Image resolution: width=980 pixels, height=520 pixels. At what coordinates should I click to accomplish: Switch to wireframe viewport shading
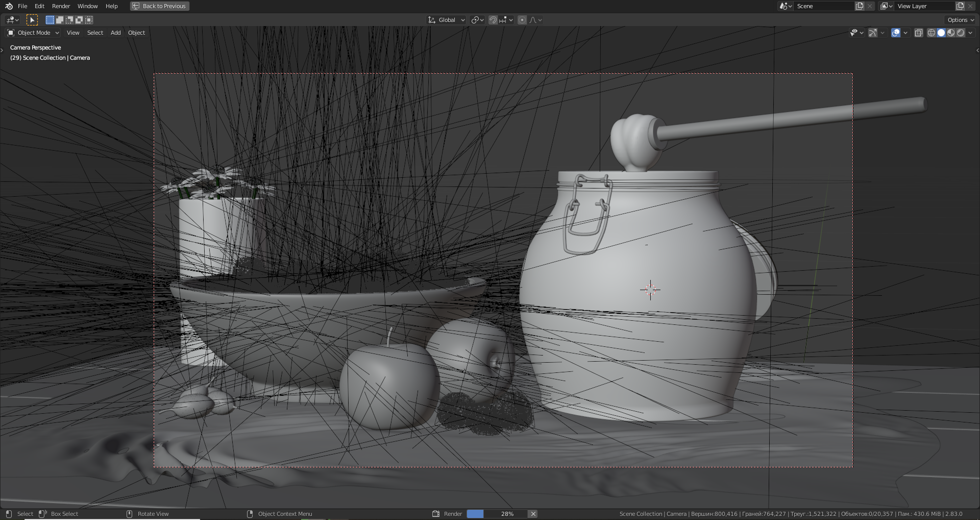[x=931, y=33]
